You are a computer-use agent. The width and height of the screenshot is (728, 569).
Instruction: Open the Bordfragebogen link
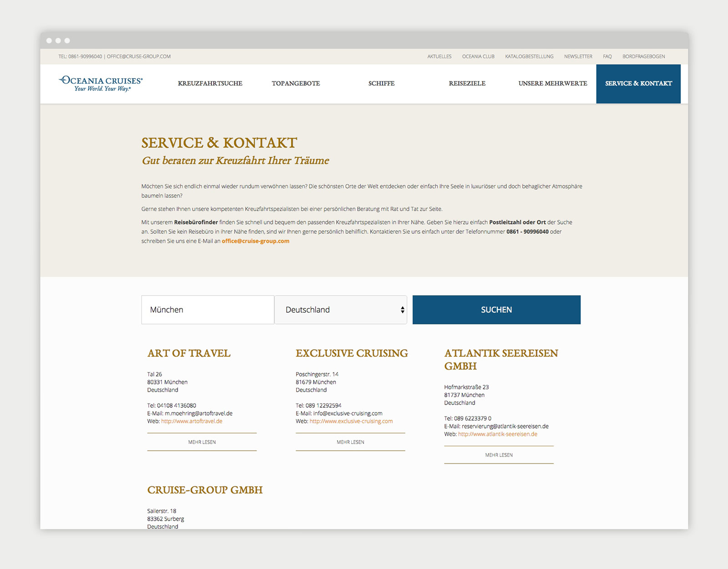(644, 56)
